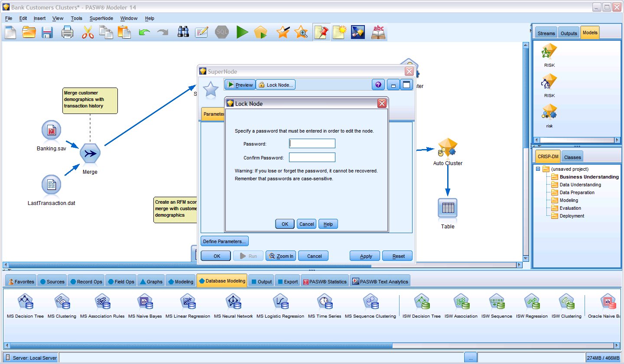Click the stream markup arrow icon

(358, 32)
